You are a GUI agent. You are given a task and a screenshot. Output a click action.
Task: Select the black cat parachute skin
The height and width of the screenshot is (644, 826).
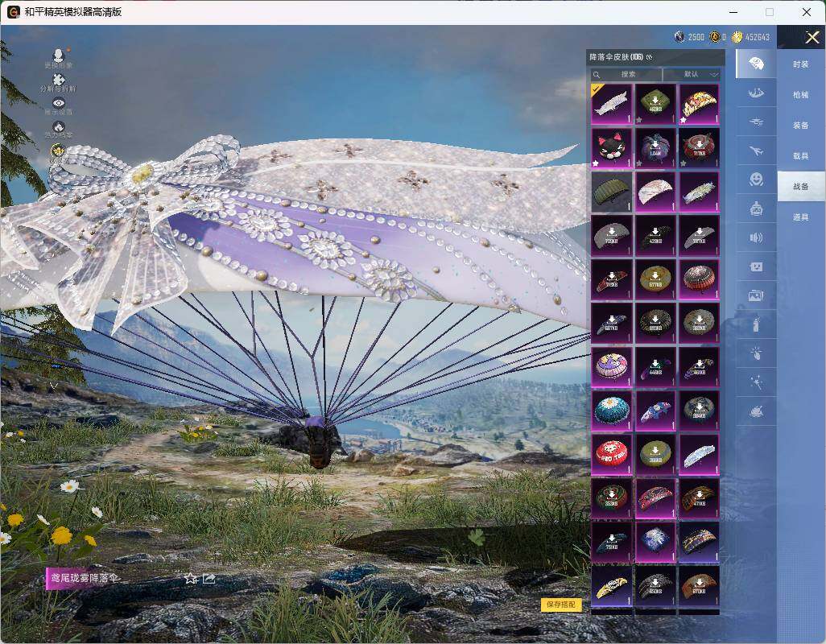point(611,147)
